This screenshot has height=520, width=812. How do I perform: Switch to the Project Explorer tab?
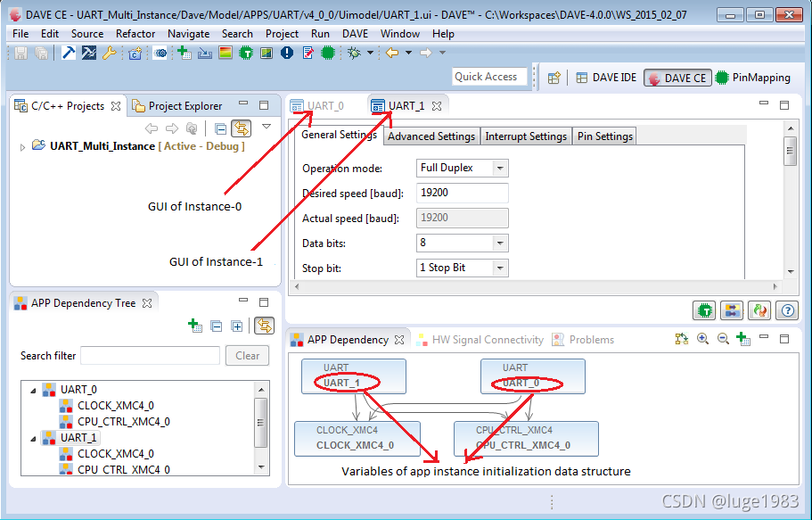[x=177, y=106]
